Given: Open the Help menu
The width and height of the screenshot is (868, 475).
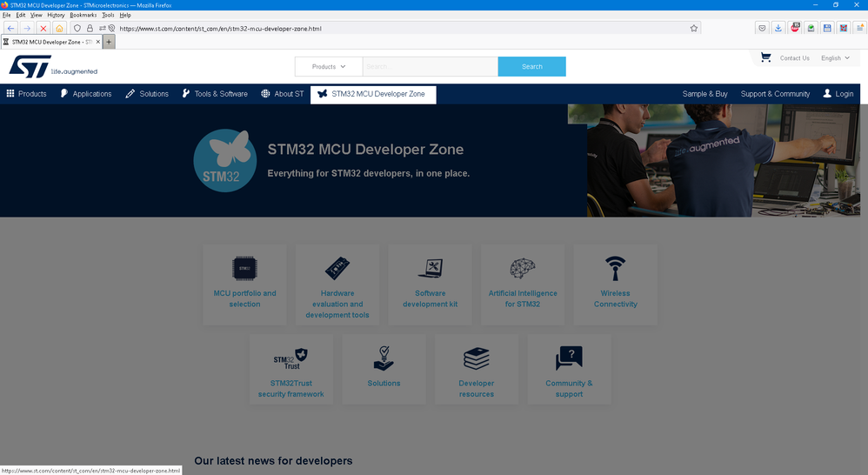Looking at the screenshot, I should point(125,15).
